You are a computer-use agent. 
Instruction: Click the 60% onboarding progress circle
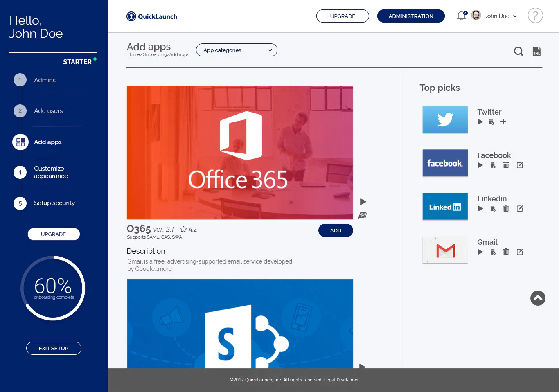click(x=53, y=288)
